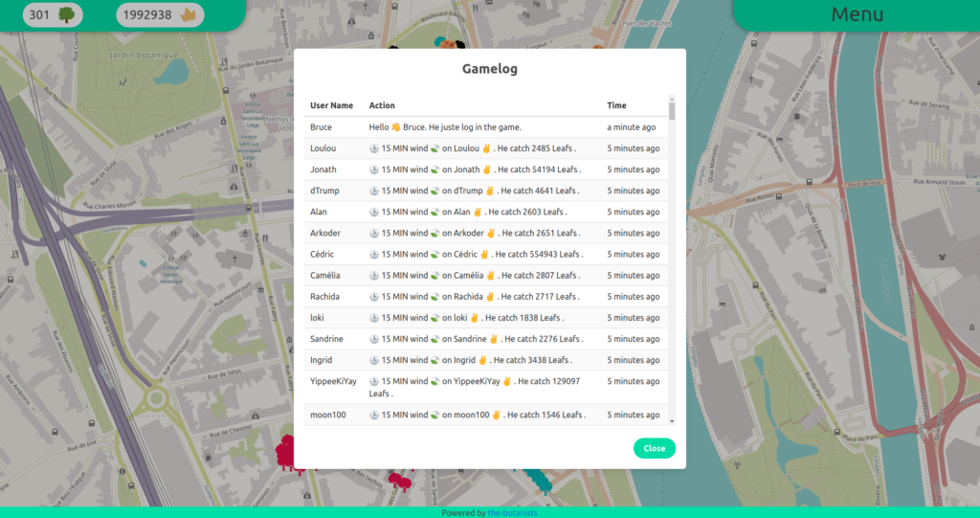The image size is (980, 518).
Task: Click the clock icon in Sandrine's row
Action: 374,339
